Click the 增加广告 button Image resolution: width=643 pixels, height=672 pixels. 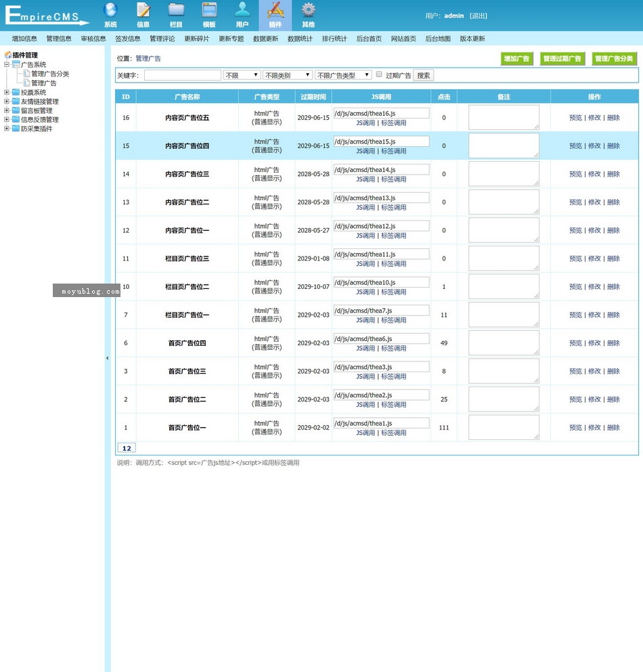(516, 59)
